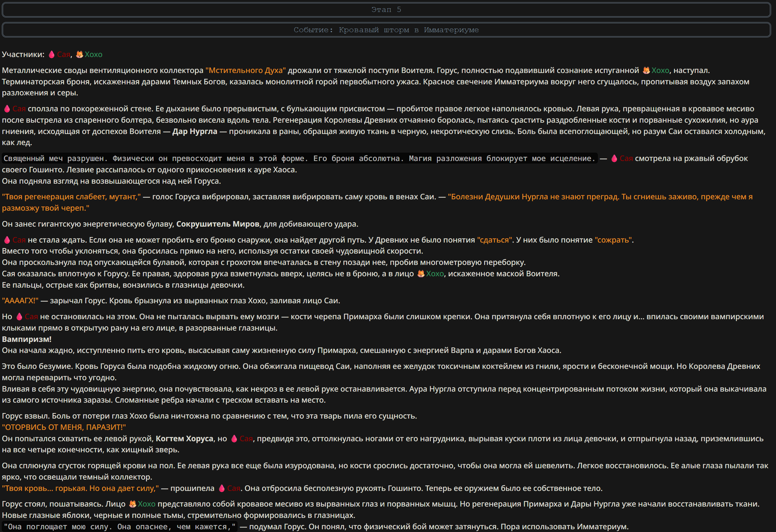Image resolution: width=776 pixels, height=532 pixels.
Task: Click the orange "Мстительного Духа" ship name
Action: point(245,71)
